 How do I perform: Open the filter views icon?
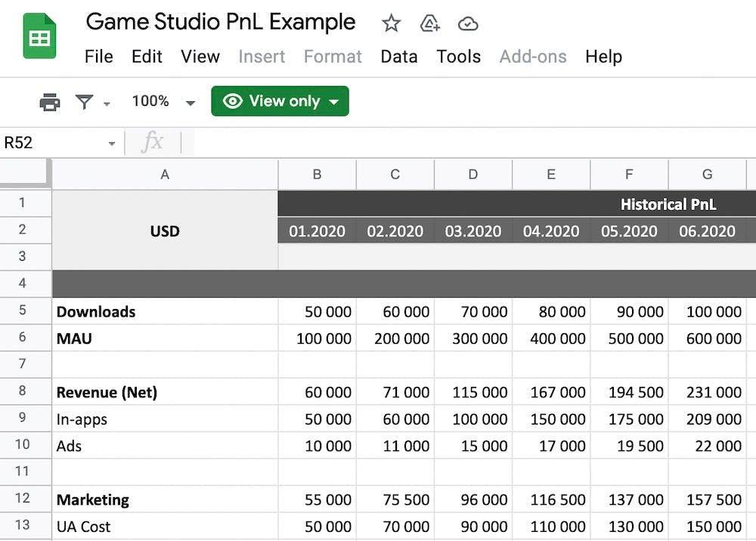tap(85, 102)
